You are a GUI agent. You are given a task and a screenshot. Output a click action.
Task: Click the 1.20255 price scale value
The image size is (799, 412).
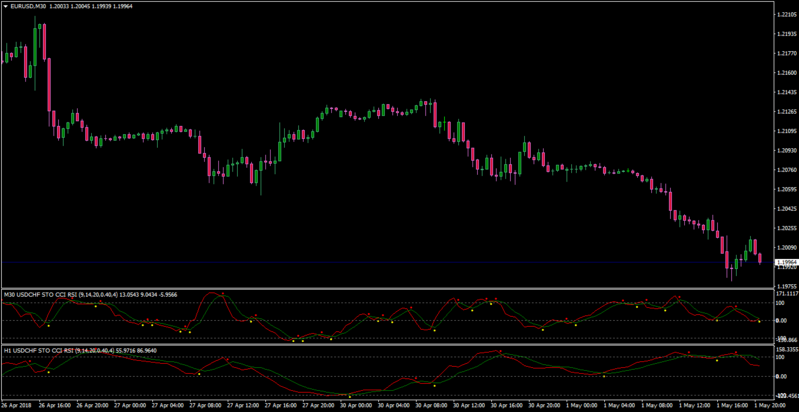tap(786, 228)
